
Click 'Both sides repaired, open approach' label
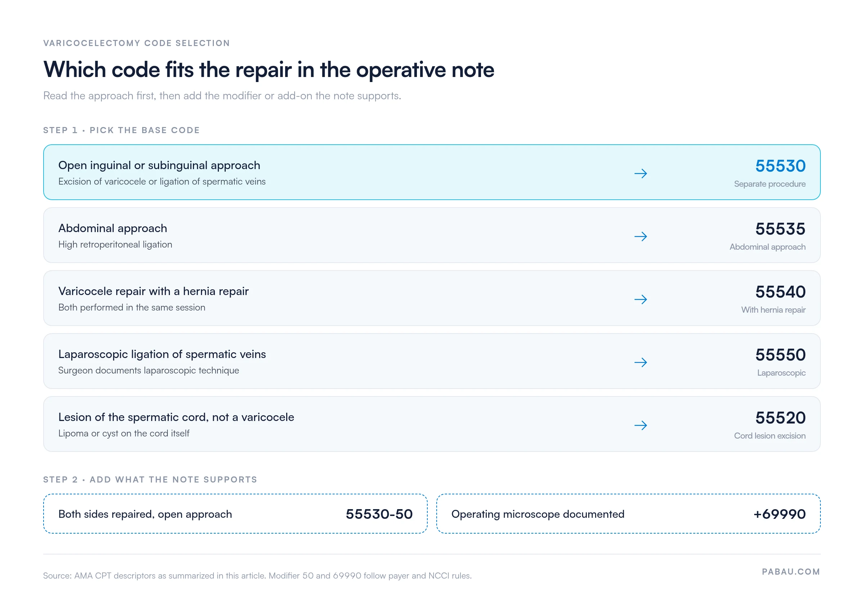[145, 514]
